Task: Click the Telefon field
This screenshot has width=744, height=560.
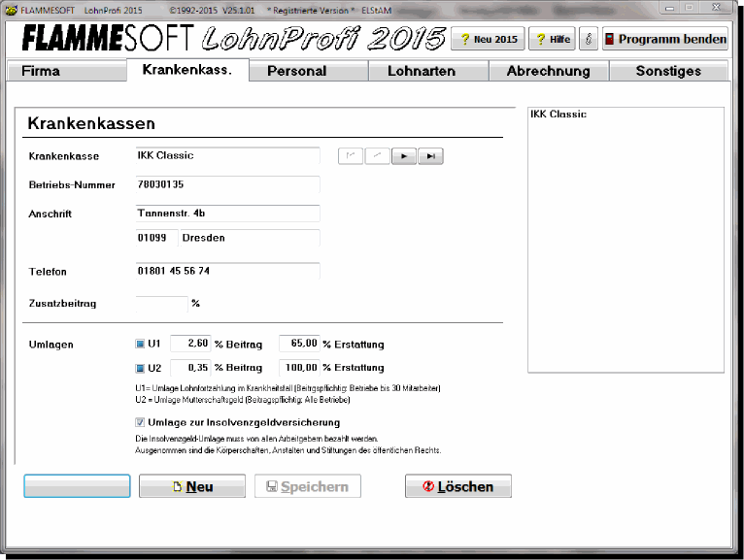Action: pyautogui.click(x=227, y=271)
